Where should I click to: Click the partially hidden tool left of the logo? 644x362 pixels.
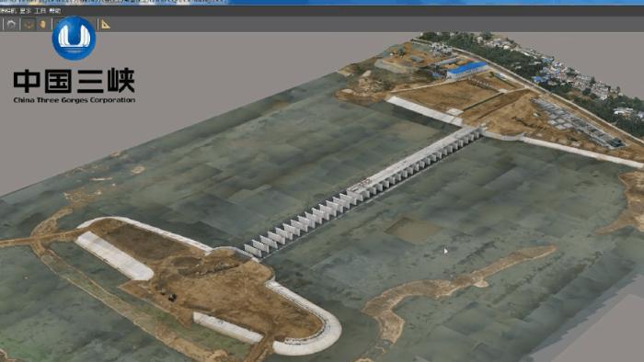(x=56, y=24)
